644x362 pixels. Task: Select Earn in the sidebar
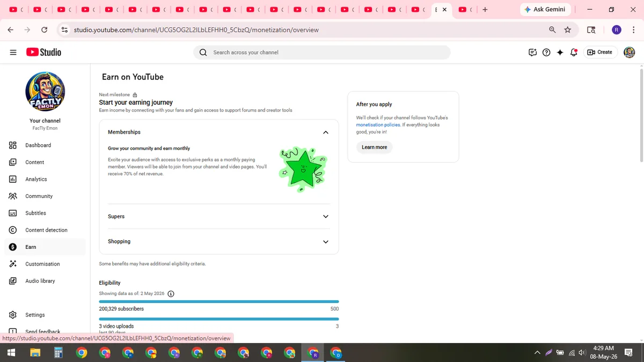coord(45,247)
